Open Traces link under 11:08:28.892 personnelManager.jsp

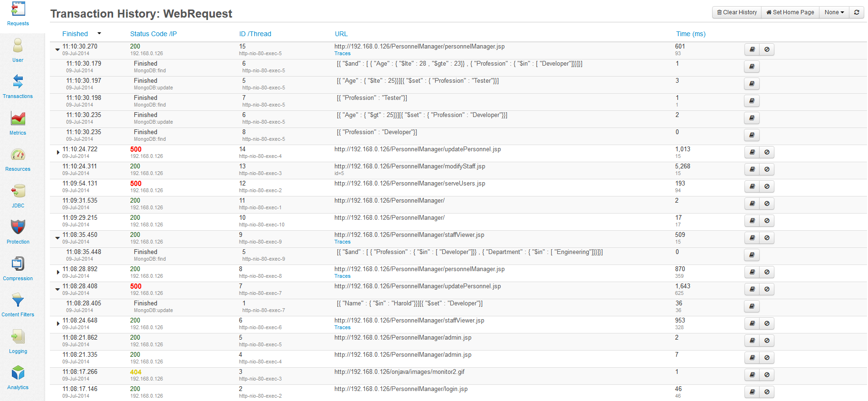[342, 276]
